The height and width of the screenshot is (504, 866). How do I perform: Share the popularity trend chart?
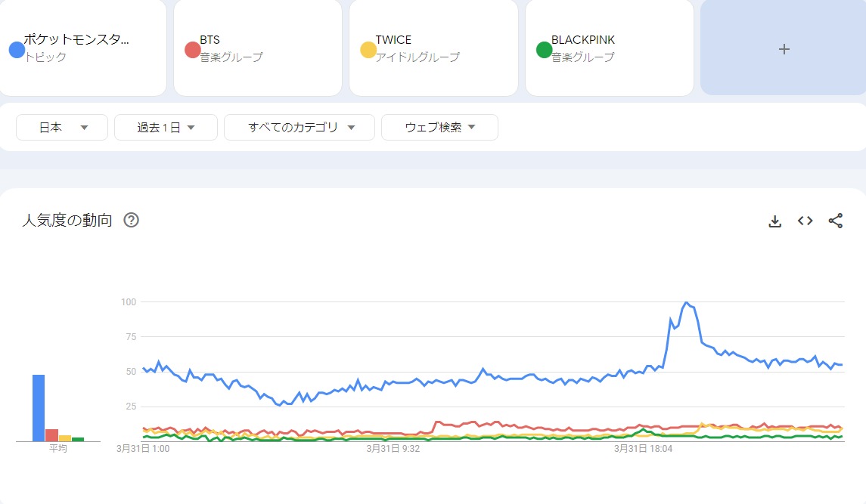click(x=835, y=221)
